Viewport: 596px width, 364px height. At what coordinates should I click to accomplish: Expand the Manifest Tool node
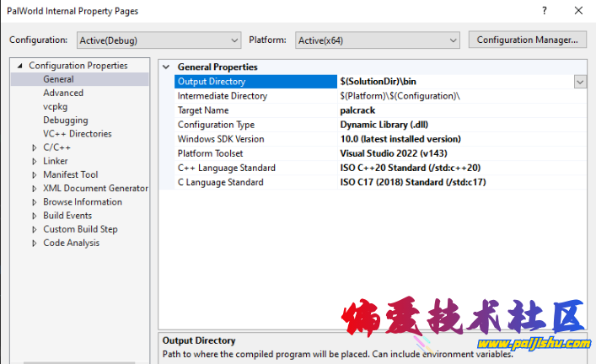coord(33,174)
